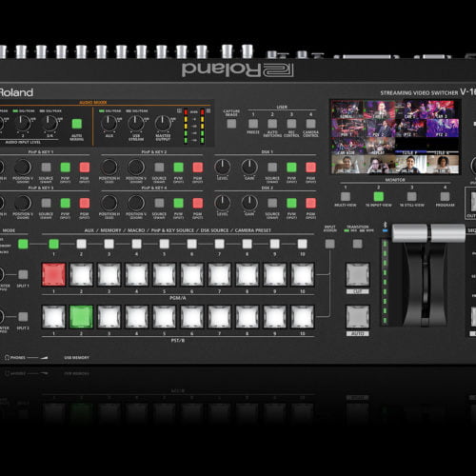Viewport: 476px width, 476px height.
Task: Select AUX/MEMORY row small button 6
Action: tap(191, 244)
